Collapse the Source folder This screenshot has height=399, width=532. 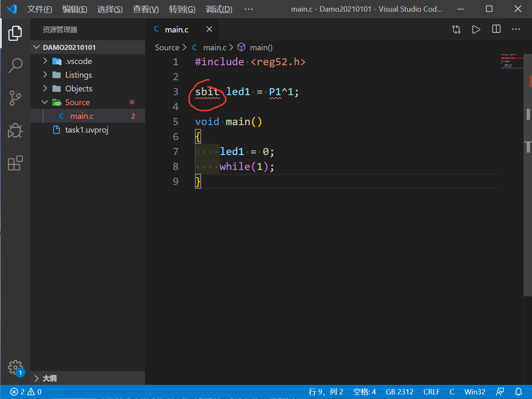pyautogui.click(x=45, y=102)
